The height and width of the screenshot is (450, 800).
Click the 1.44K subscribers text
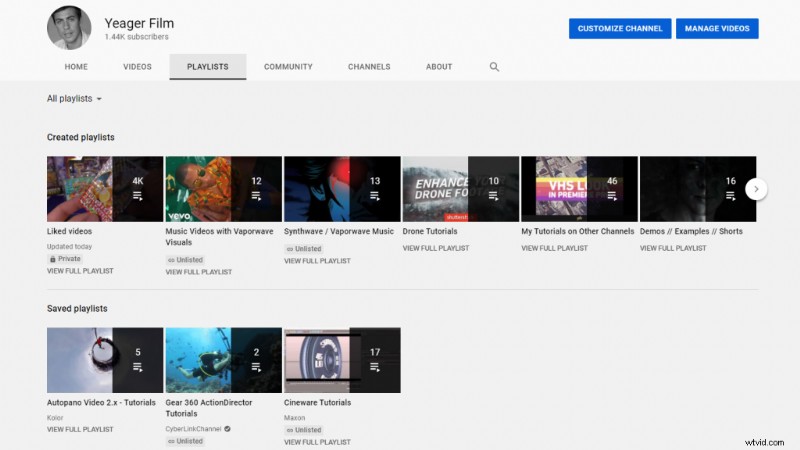(136, 37)
